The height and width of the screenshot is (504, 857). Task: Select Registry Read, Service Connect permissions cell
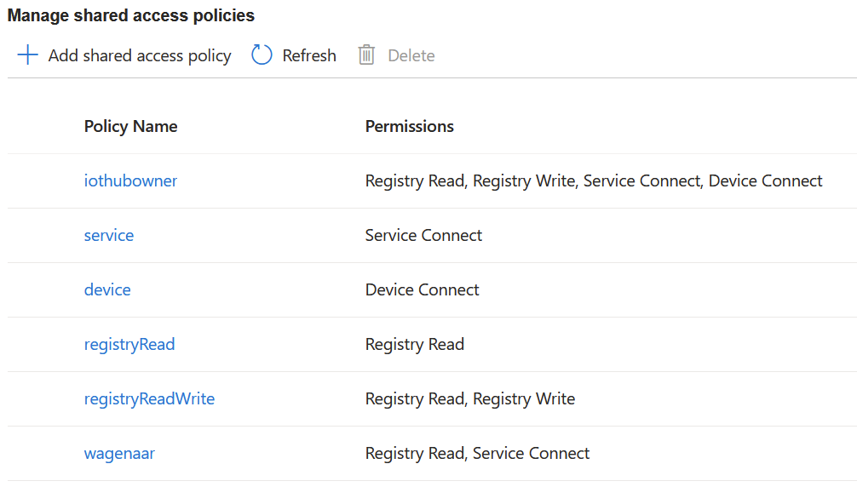477,454
